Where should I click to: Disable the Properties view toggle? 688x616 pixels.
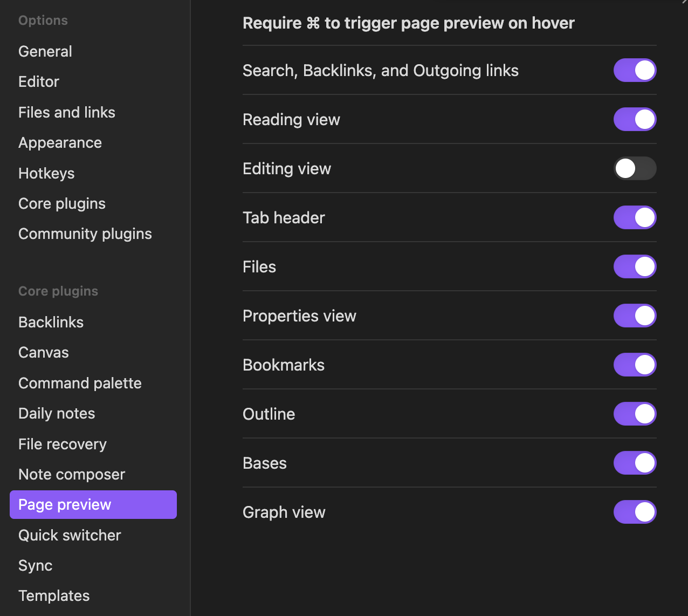point(635,316)
